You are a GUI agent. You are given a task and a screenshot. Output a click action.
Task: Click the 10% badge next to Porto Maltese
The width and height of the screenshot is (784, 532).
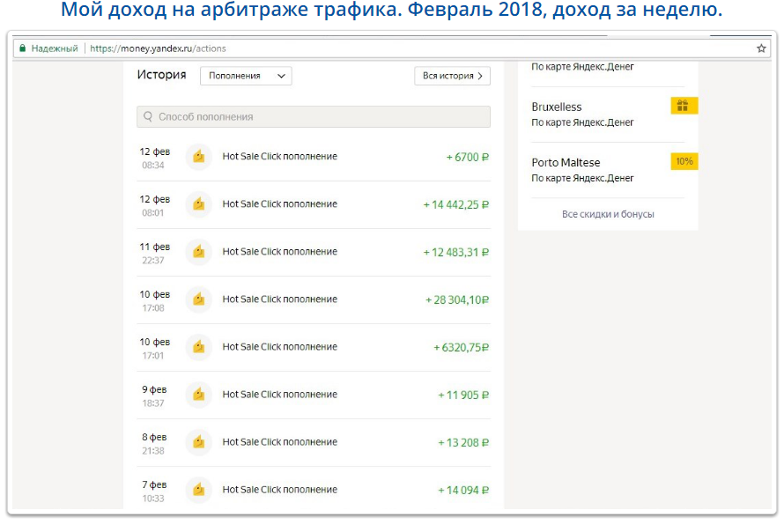coord(684,161)
